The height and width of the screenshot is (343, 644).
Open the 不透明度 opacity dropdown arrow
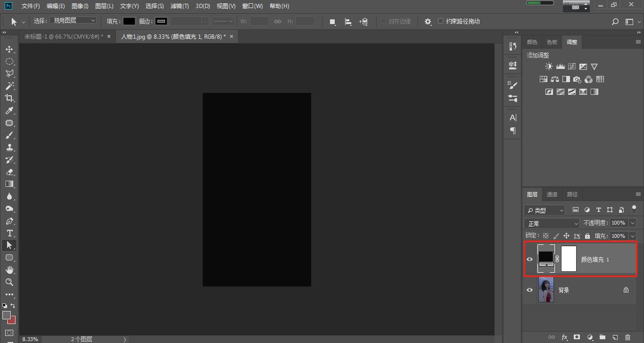coord(632,223)
